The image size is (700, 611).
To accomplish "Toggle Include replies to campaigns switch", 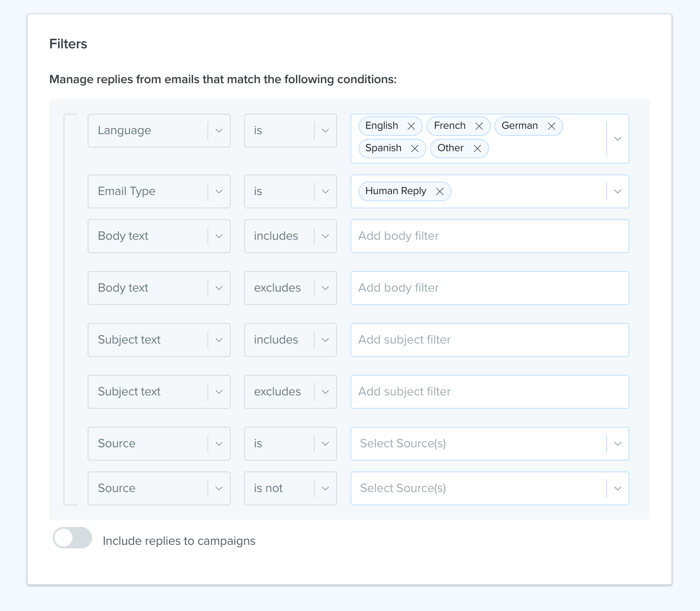I will point(72,538).
